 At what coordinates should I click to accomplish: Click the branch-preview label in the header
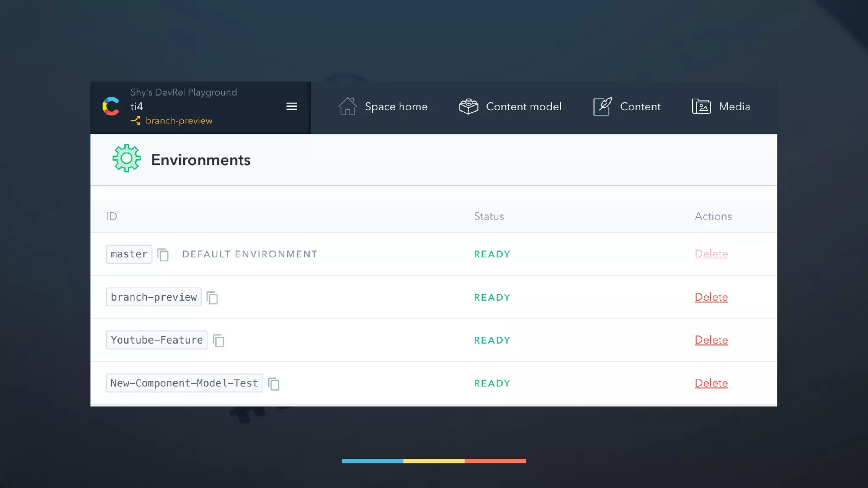(178, 121)
